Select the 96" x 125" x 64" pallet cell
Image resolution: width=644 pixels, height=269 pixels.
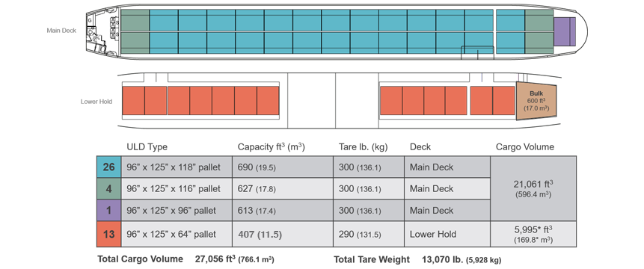(x=177, y=234)
